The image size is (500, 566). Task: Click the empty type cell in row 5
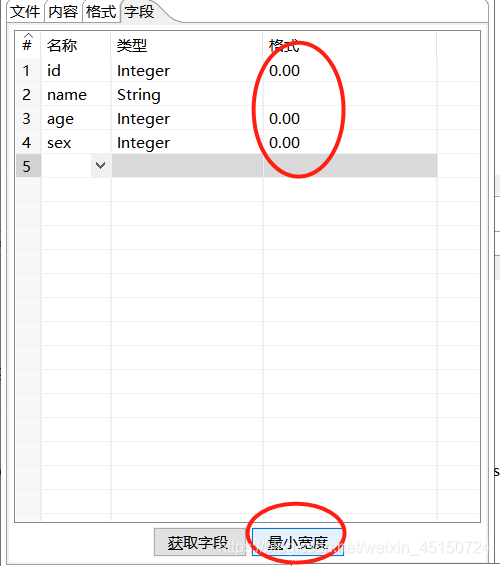point(187,166)
